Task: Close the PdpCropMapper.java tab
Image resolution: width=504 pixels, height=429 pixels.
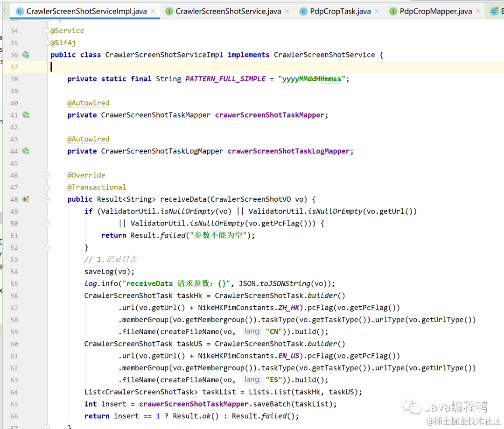Action: click(478, 11)
